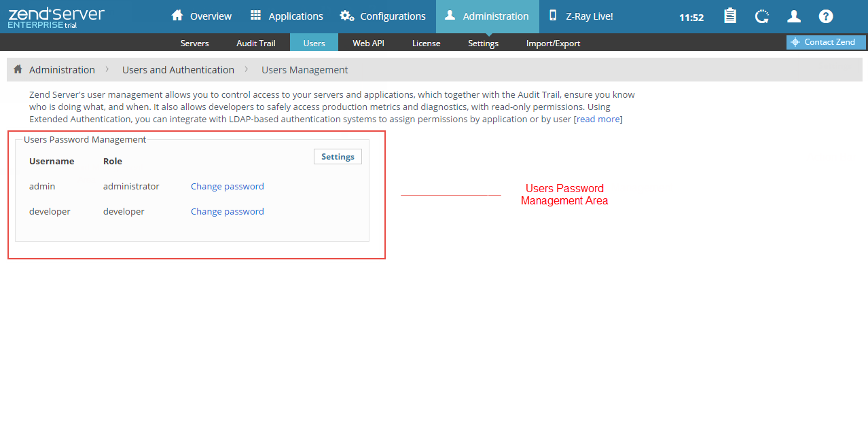Image resolution: width=868 pixels, height=440 pixels.
Task: Click the clipboard notifications icon
Action: point(730,16)
